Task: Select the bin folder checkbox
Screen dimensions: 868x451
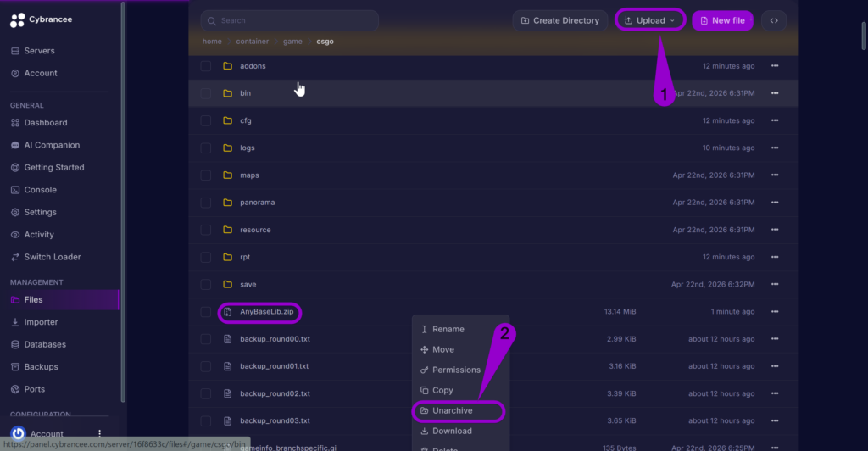Action: pyautogui.click(x=206, y=93)
